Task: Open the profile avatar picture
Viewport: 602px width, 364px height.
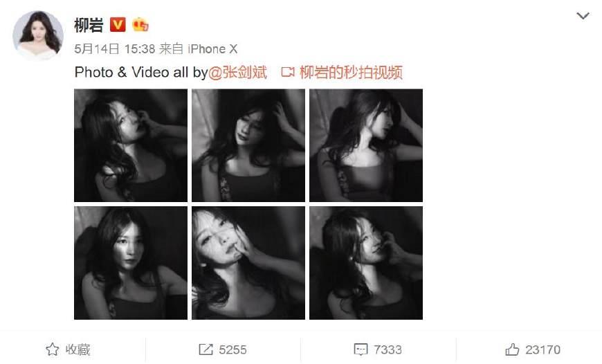Action: (38, 36)
